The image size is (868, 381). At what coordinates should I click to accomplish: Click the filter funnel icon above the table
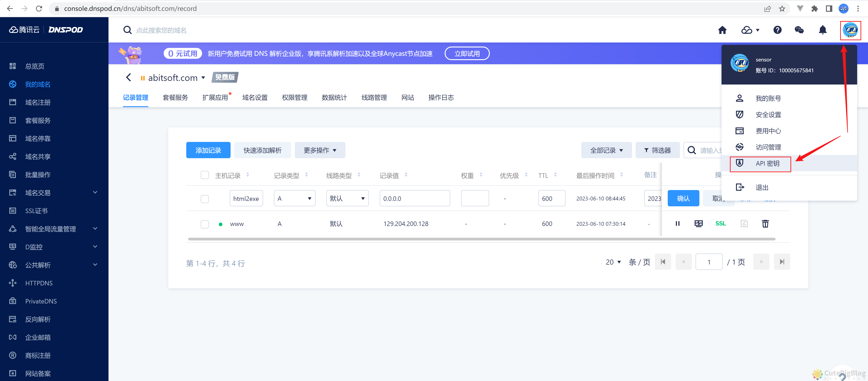(x=657, y=150)
